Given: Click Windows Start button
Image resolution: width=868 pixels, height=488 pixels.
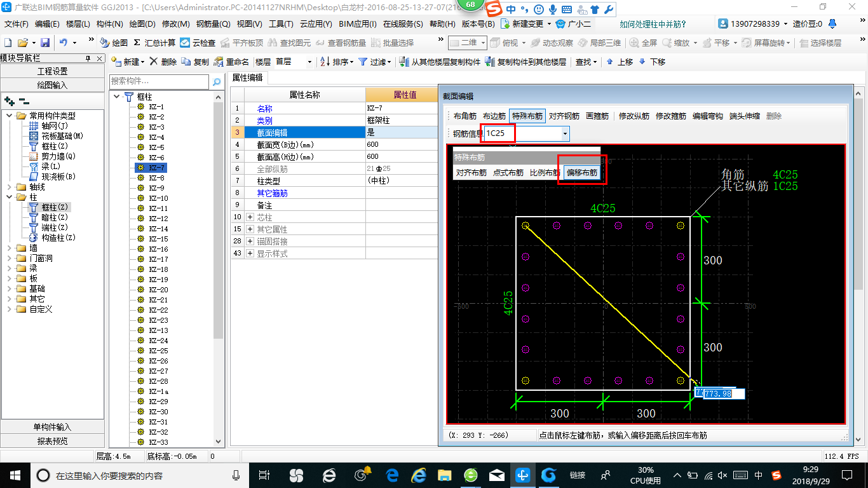Looking at the screenshot, I should click(x=15, y=475).
